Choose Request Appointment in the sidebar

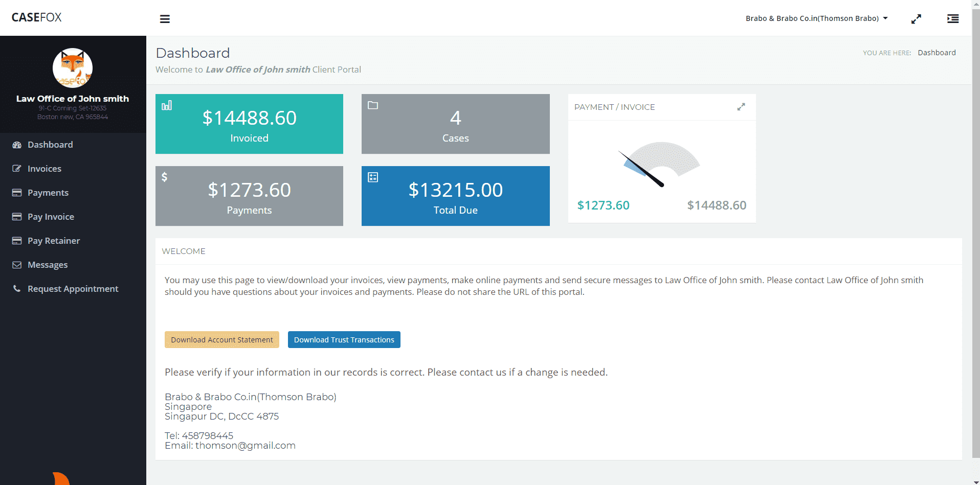pyautogui.click(x=73, y=289)
